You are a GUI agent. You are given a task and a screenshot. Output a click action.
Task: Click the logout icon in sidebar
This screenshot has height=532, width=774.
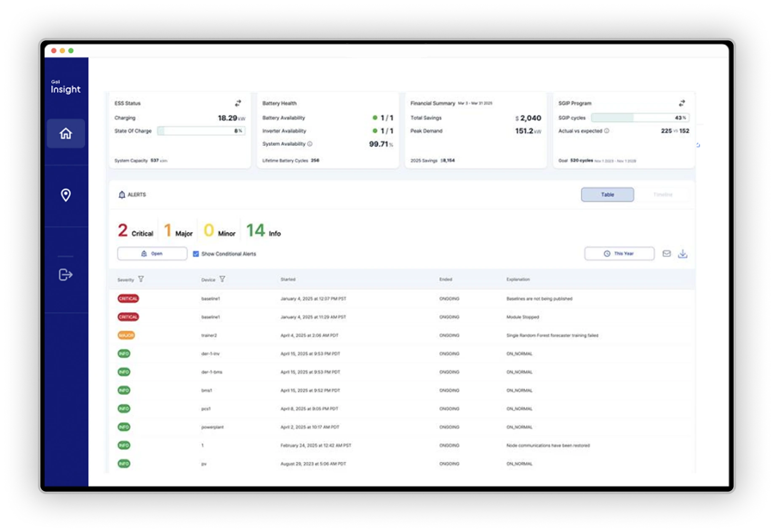point(66,275)
